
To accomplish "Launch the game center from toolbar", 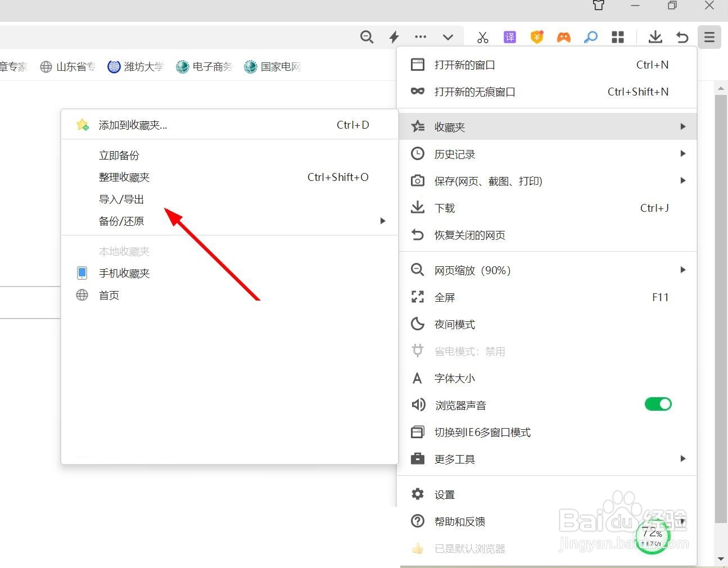I will (564, 37).
